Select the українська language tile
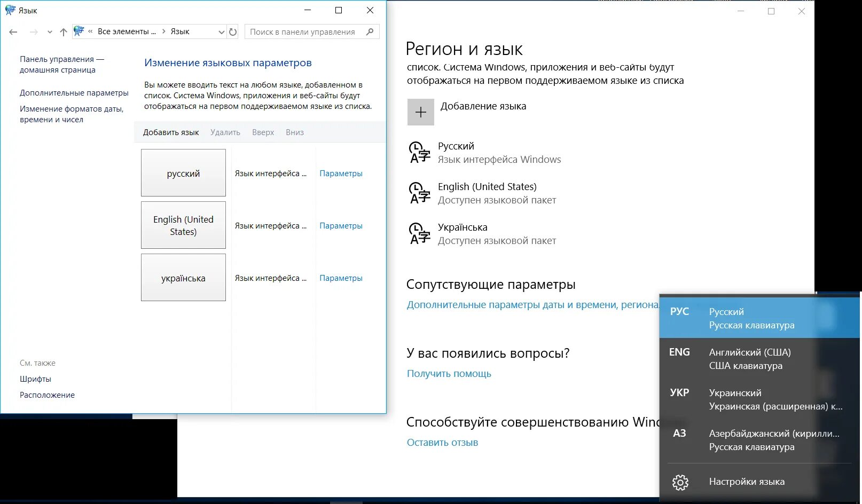The width and height of the screenshot is (862, 504). [x=183, y=278]
